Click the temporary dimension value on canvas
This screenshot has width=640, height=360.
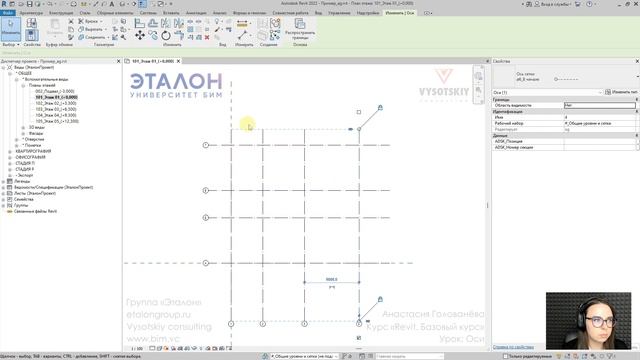click(331, 280)
